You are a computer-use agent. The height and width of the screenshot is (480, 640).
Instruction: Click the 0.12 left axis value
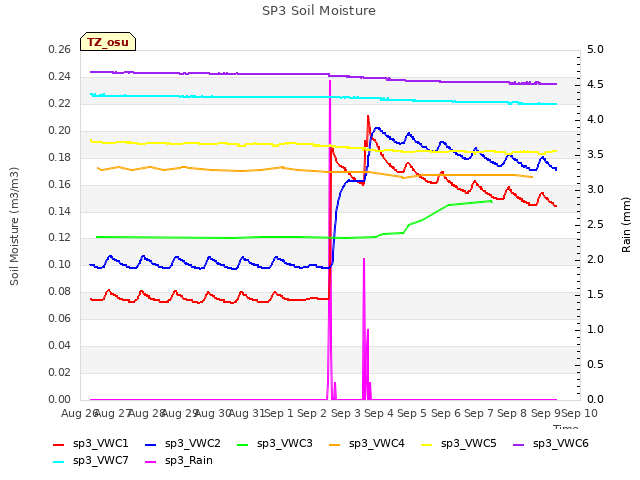(60, 238)
